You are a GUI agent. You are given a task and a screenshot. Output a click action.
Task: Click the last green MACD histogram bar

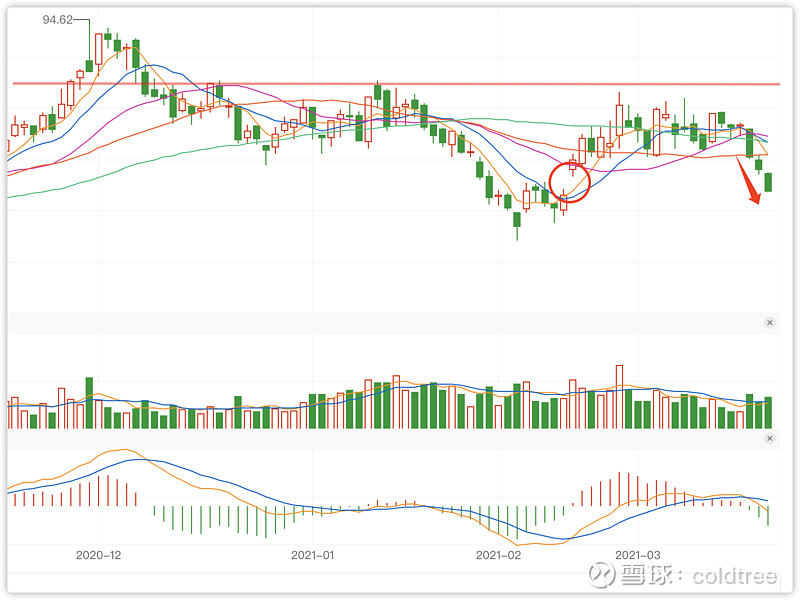[769, 515]
